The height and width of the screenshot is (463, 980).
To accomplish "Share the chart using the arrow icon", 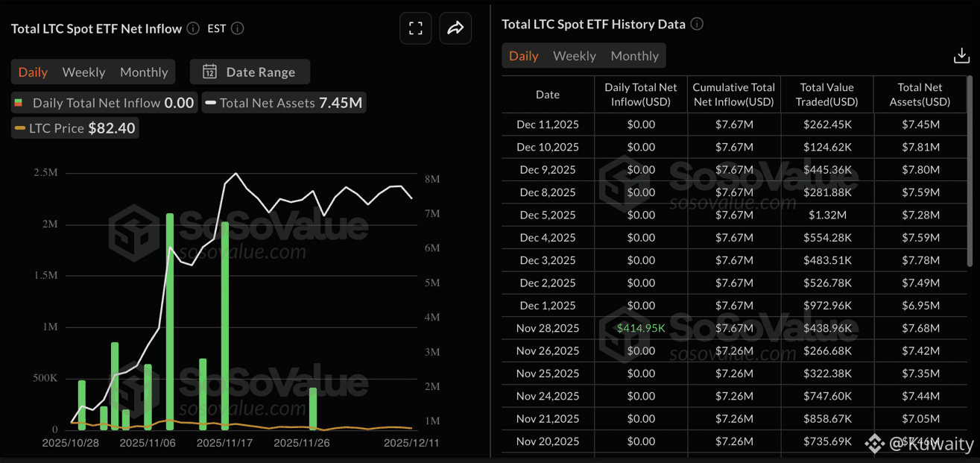I will tap(455, 28).
